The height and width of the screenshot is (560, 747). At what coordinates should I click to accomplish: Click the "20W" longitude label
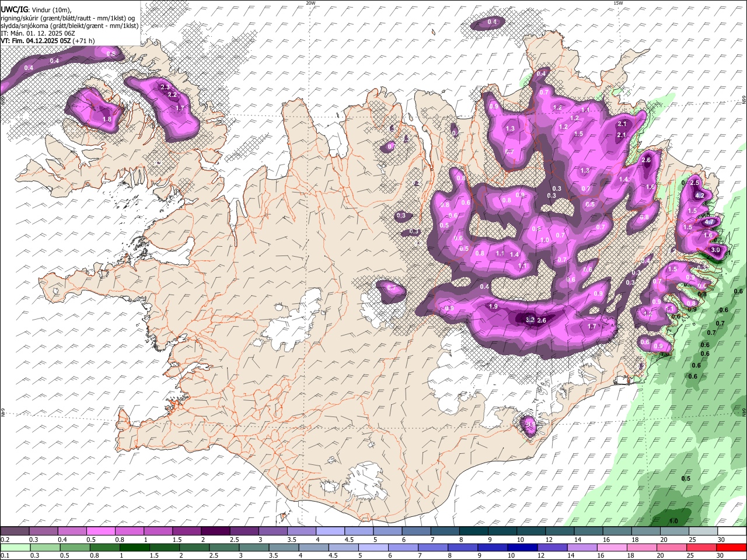click(x=310, y=3)
